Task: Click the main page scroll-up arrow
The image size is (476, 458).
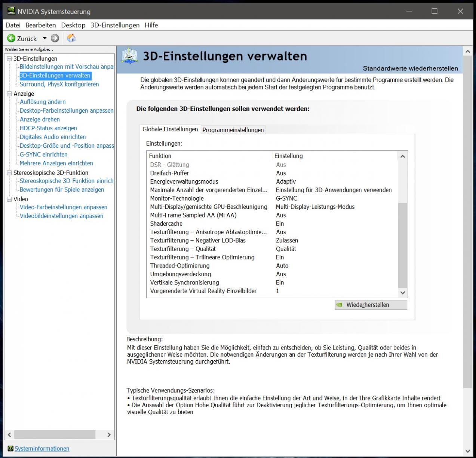Action: [x=468, y=51]
